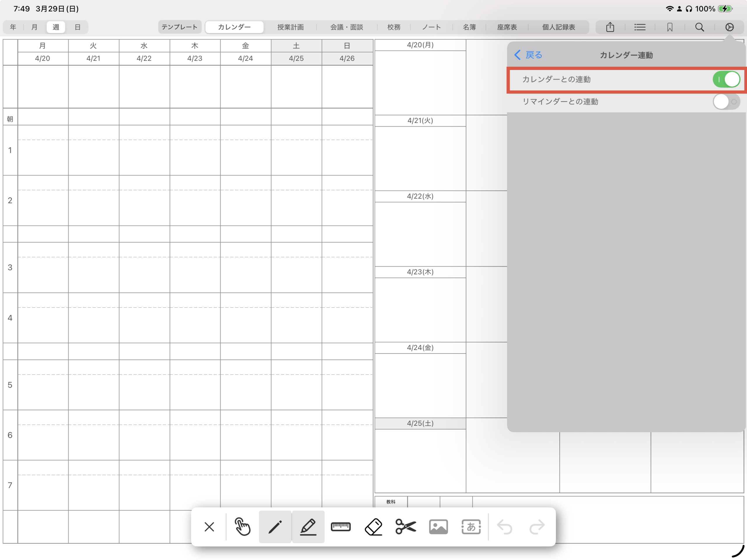Switch to 授業計画 tab
The width and height of the screenshot is (747, 560).
(290, 27)
